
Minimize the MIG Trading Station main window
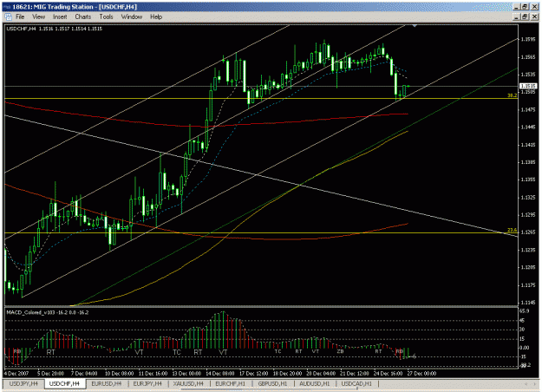point(517,7)
